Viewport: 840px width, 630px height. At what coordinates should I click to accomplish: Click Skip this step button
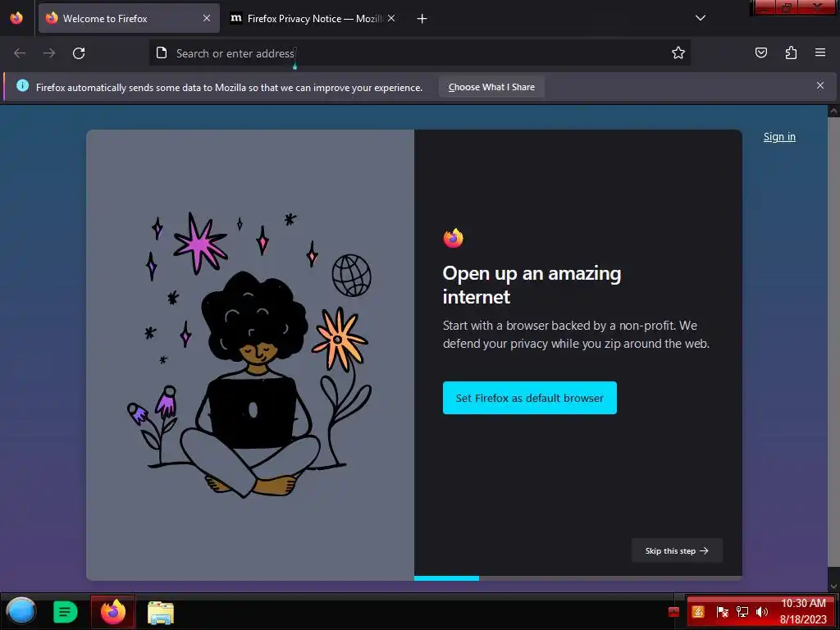click(677, 550)
